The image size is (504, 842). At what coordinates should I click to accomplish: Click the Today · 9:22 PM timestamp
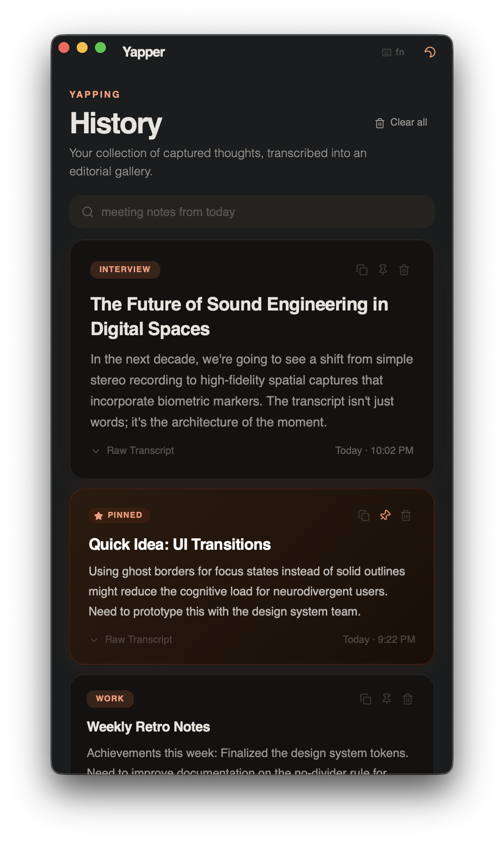pyautogui.click(x=379, y=640)
